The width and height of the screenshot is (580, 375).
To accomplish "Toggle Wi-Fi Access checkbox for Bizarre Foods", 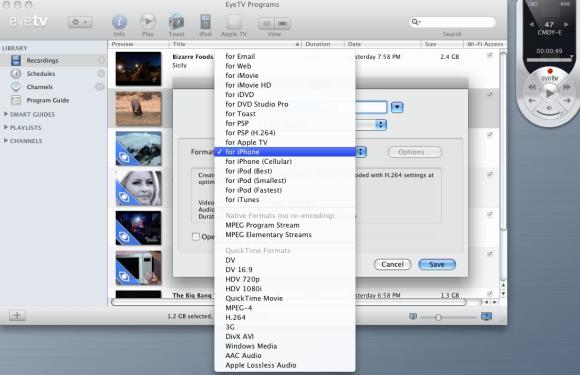I will pyautogui.click(x=490, y=56).
